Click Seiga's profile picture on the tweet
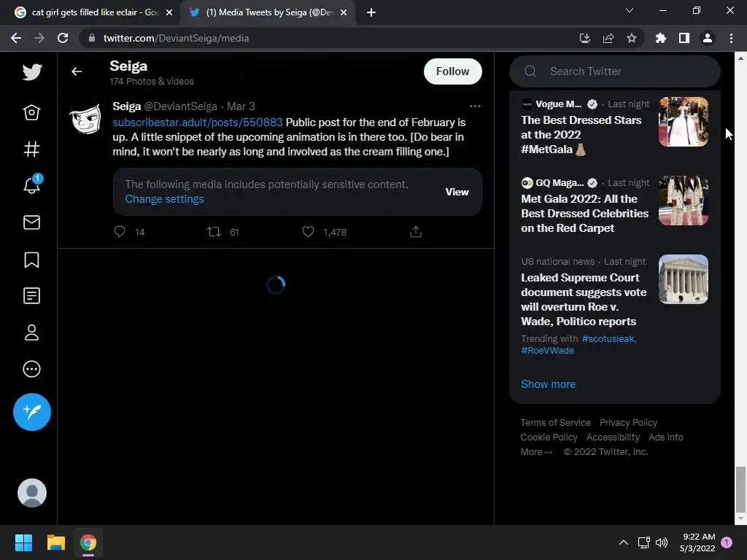This screenshot has height=560, width=747. point(86,119)
